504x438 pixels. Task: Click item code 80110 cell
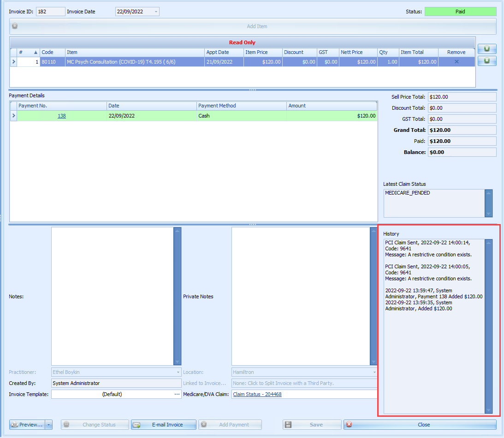pos(53,62)
